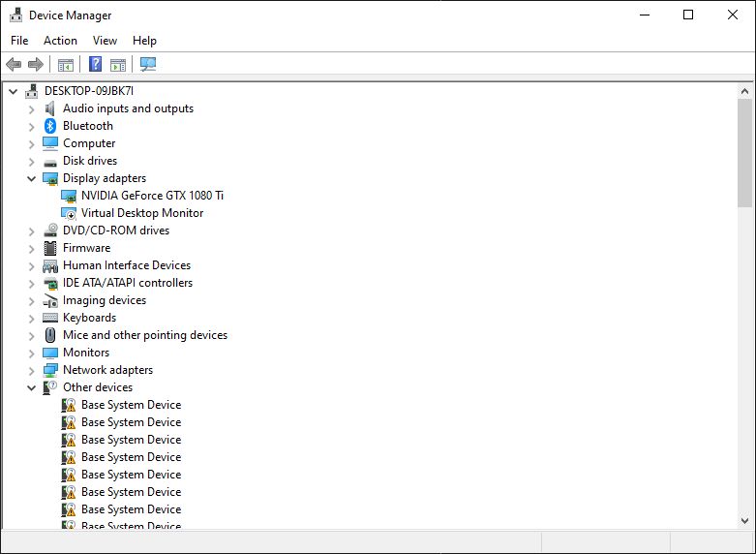Click Show/Hide Console Tree toolbar icon

coord(66,64)
